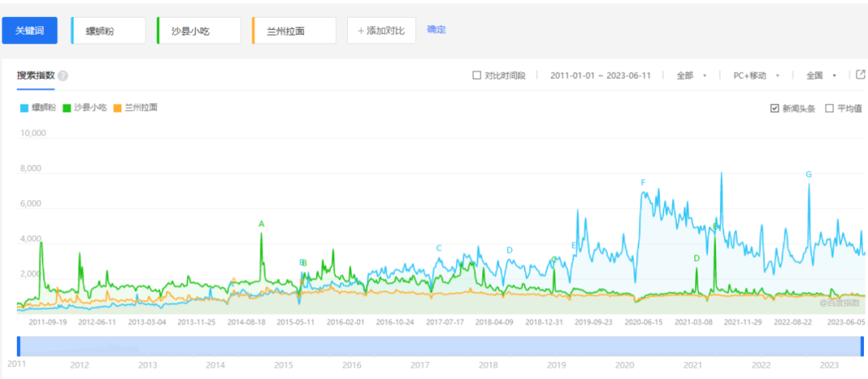Viewport: 868px width, 379px height.
Task: Click the 兰州拉面 keyword input field
Action: 293,31
